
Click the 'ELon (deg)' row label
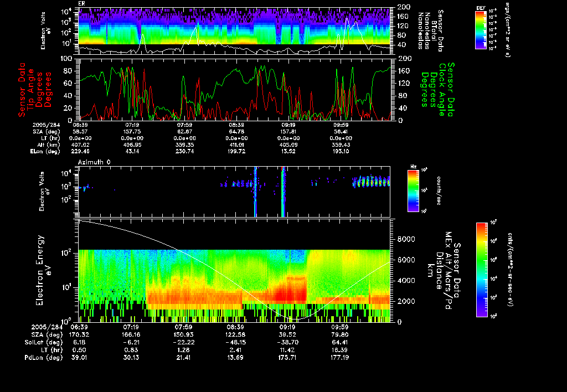pyautogui.click(x=45, y=152)
